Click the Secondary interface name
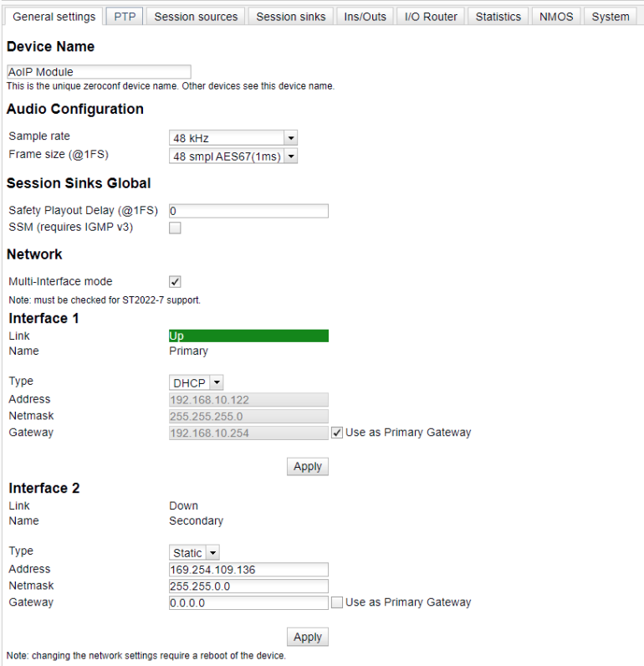Screen dimensions: 644x666 pos(197,520)
